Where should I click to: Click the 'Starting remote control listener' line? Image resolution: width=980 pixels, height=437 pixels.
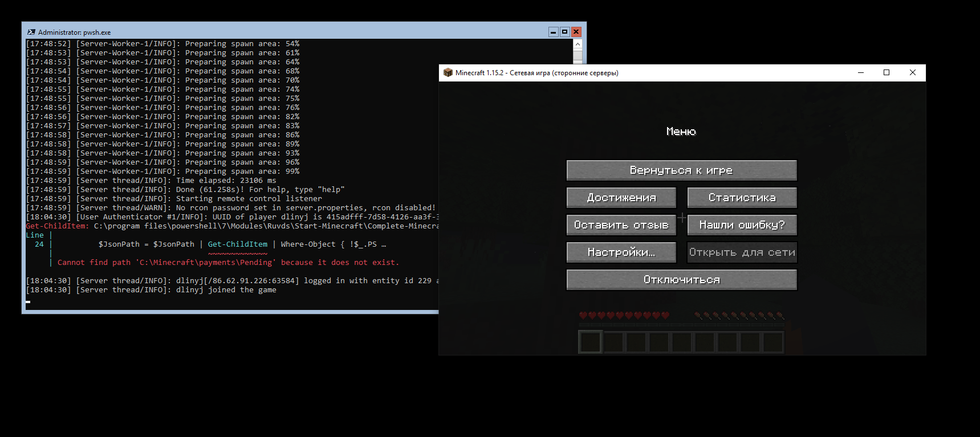pyautogui.click(x=174, y=199)
